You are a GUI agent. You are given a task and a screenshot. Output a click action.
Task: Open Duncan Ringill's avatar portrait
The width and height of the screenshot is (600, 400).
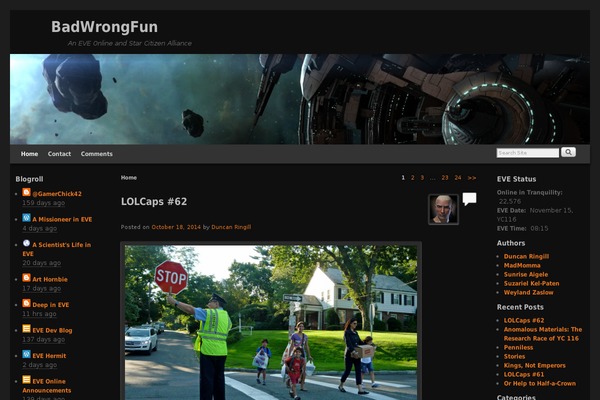[443, 209]
